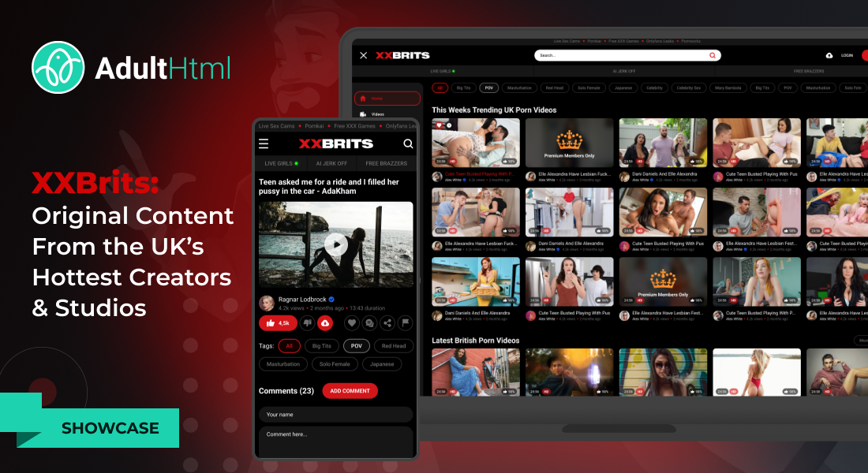Click the Home icon in the laptop sidebar
Screen dimensions: 868x473
tap(363, 99)
